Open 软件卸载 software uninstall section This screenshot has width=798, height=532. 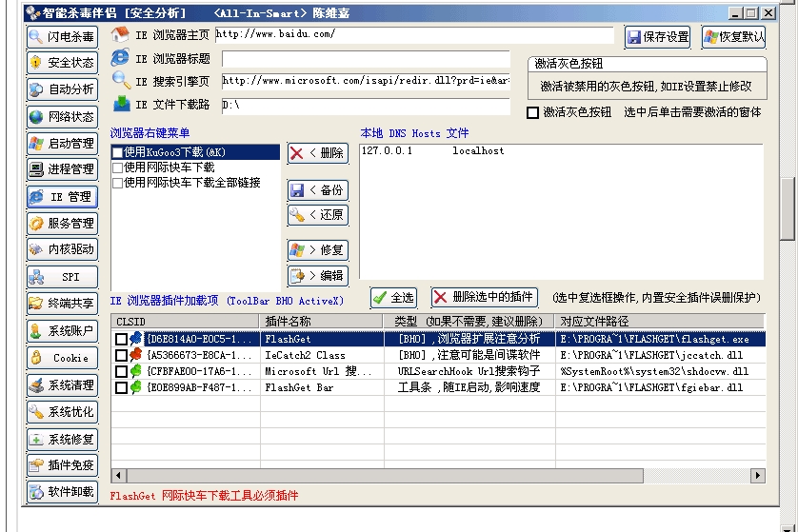tap(62, 492)
